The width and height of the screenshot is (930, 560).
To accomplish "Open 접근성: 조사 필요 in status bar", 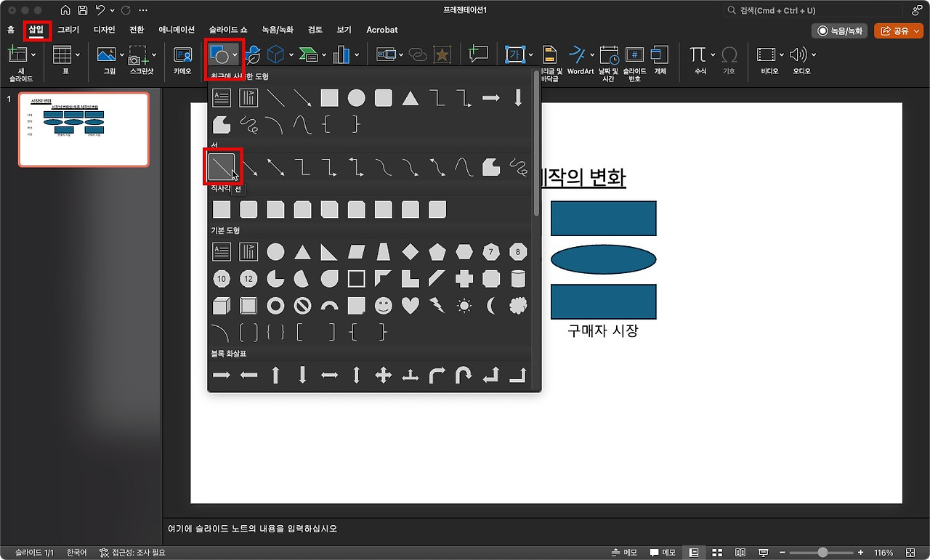I will pyautogui.click(x=132, y=553).
